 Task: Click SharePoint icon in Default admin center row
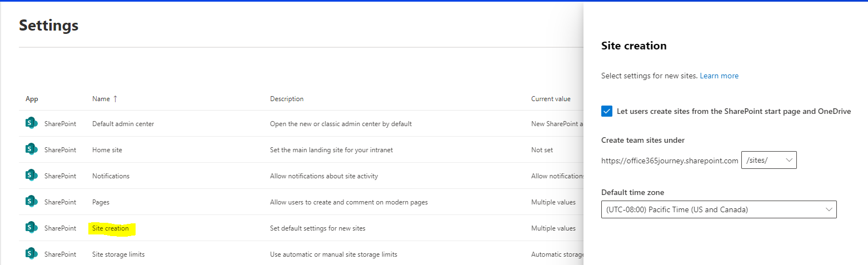[x=31, y=123]
